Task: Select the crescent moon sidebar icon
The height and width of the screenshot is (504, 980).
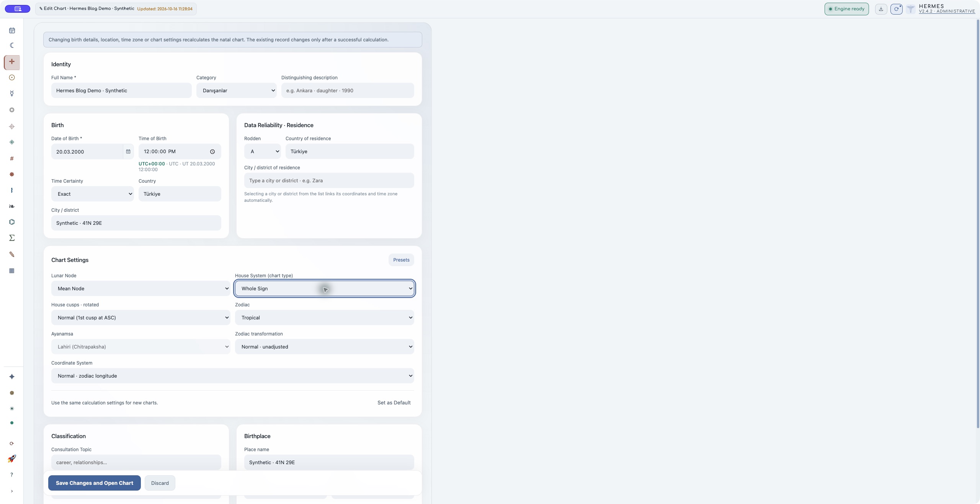Action: 12,45
